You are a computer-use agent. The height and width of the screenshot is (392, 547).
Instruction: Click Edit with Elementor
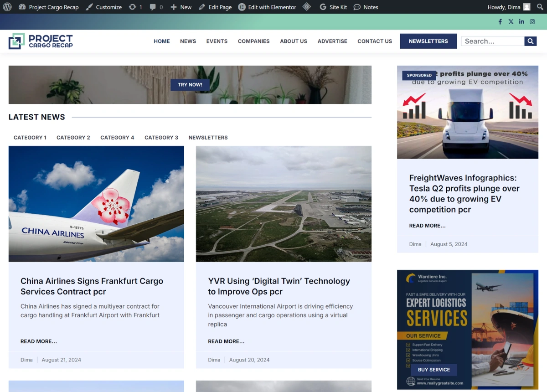click(267, 7)
